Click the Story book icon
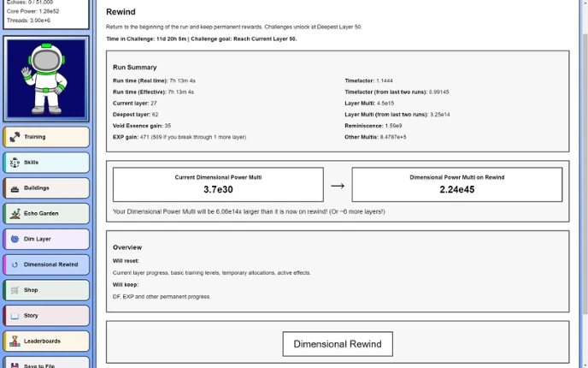Screen dimensions: 588x368 coord(15,316)
